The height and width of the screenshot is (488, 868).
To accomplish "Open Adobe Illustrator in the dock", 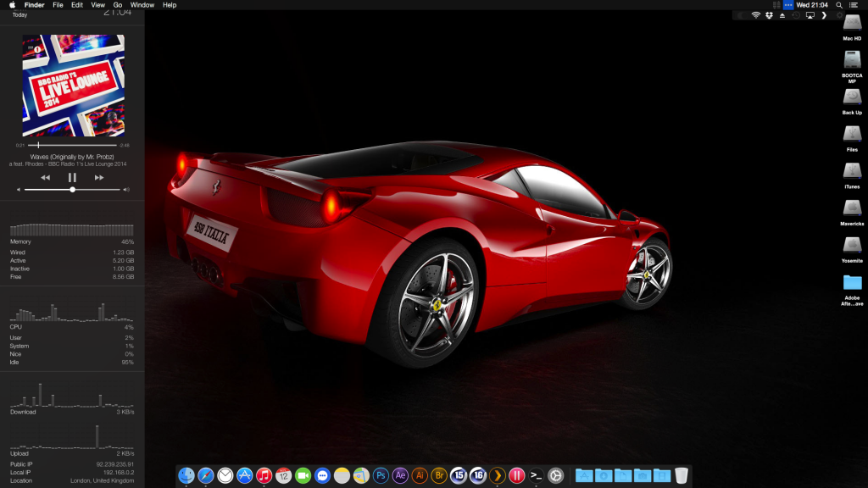I will (420, 476).
